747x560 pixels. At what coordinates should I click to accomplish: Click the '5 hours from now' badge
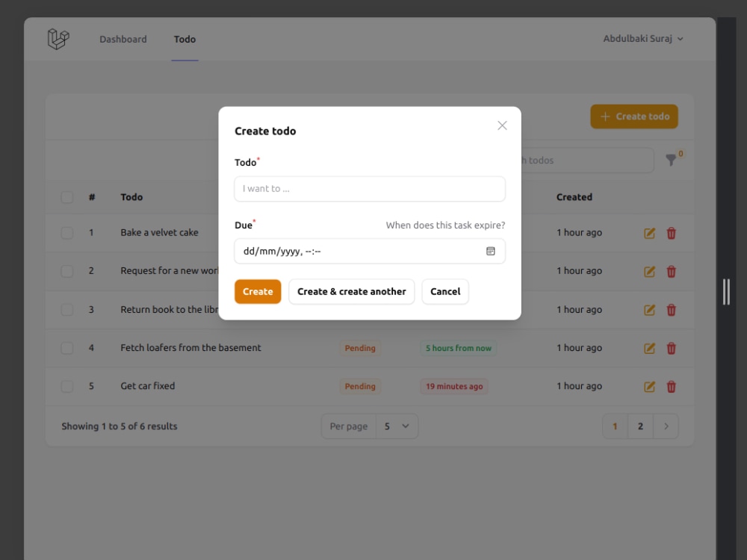pos(459,348)
